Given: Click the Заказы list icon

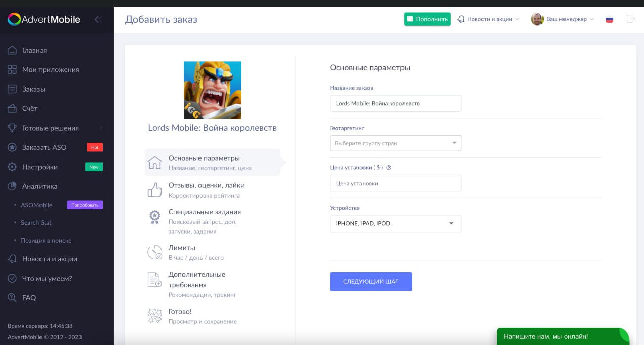Looking at the screenshot, I should [x=12, y=89].
